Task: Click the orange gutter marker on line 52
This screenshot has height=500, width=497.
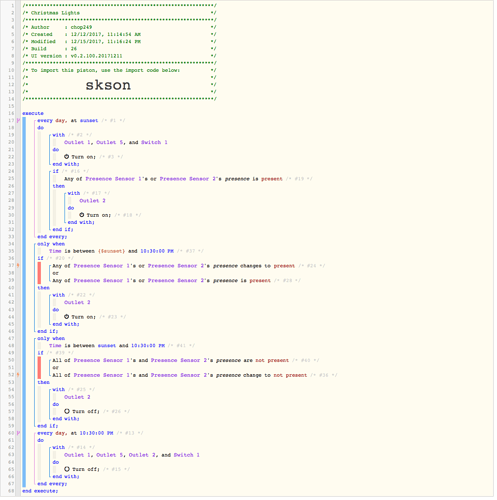Action: (x=18, y=375)
